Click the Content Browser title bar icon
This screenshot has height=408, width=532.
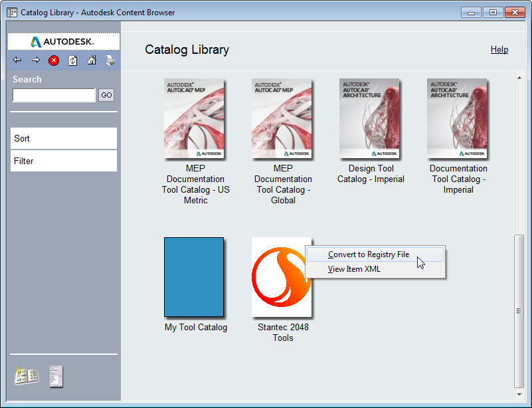pyautogui.click(x=12, y=13)
